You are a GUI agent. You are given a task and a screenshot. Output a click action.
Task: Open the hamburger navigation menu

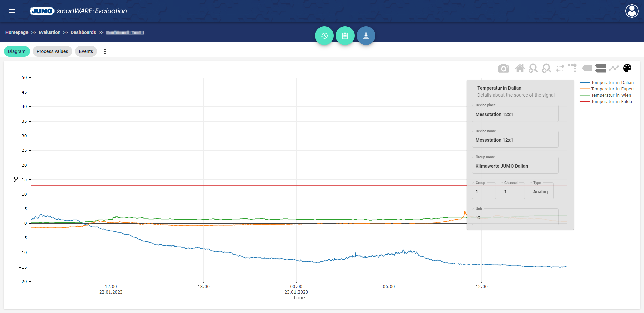12,11
